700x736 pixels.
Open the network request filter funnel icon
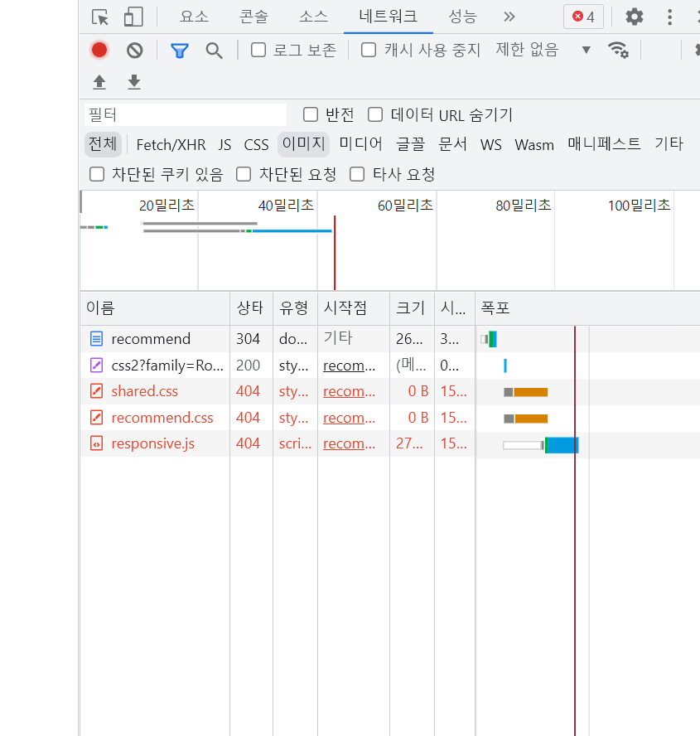coord(179,50)
